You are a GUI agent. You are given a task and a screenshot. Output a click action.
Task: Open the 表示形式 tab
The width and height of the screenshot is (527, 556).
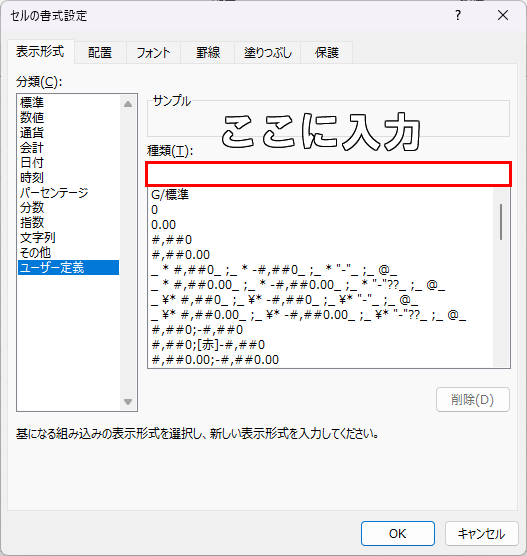[40, 52]
